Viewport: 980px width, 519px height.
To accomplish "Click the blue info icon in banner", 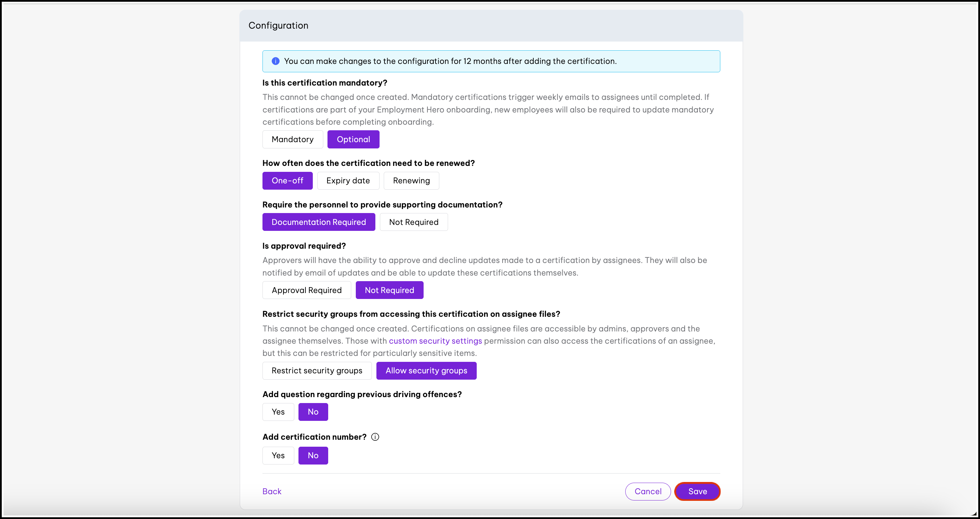I will (x=275, y=61).
